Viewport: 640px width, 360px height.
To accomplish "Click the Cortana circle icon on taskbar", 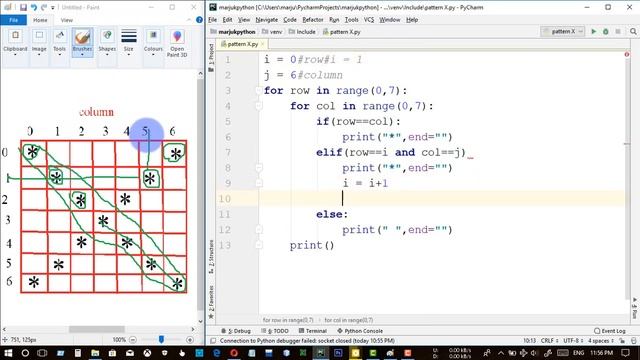I will click(25, 353).
